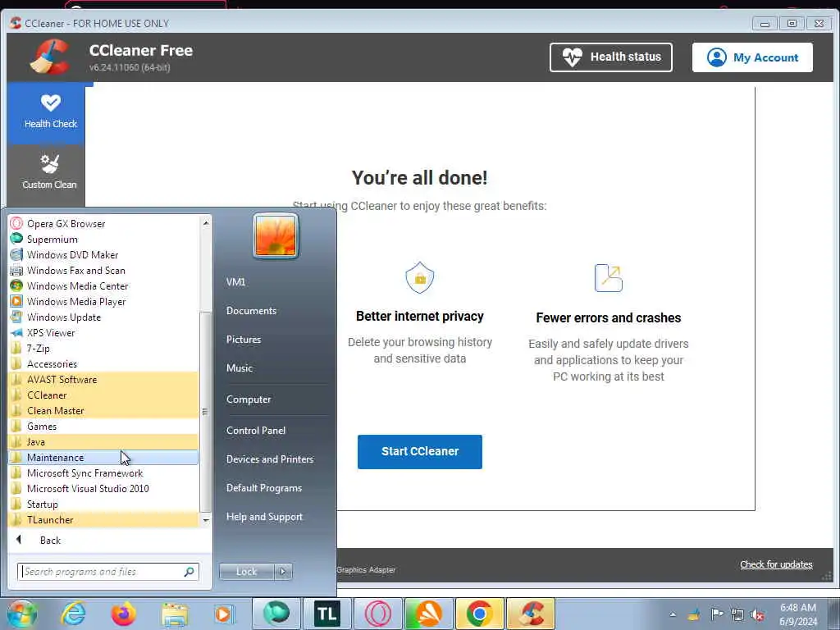Expand the Java folder

click(103, 441)
